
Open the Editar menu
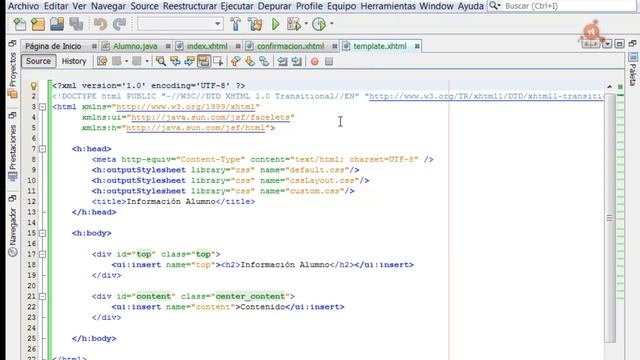click(56, 6)
